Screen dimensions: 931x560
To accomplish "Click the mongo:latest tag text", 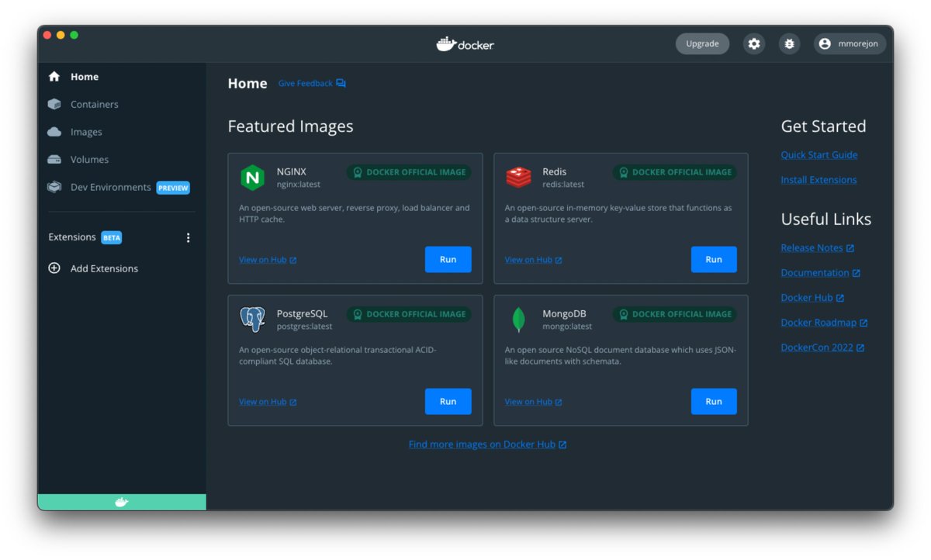I will (567, 327).
